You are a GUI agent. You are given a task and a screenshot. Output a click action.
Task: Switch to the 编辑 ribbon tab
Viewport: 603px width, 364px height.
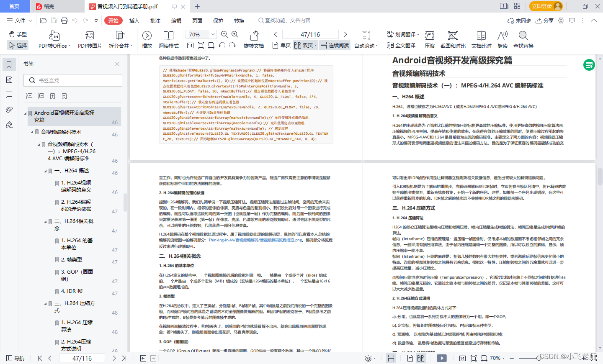pyautogui.click(x=176, y=21)
